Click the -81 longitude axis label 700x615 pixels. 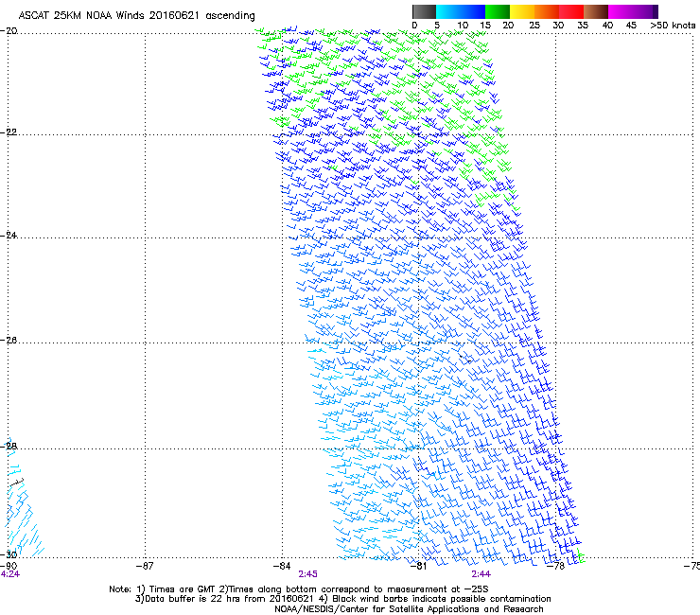pos(418,567)
